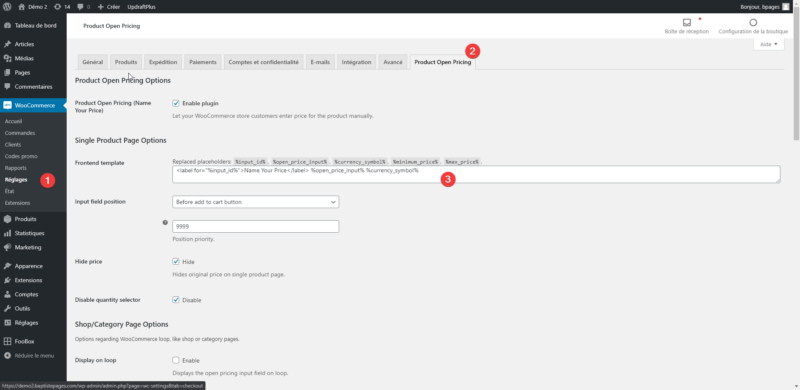Click the Frontend template text area
Screen dimensions: 800x390
click(x=476, y=174)
